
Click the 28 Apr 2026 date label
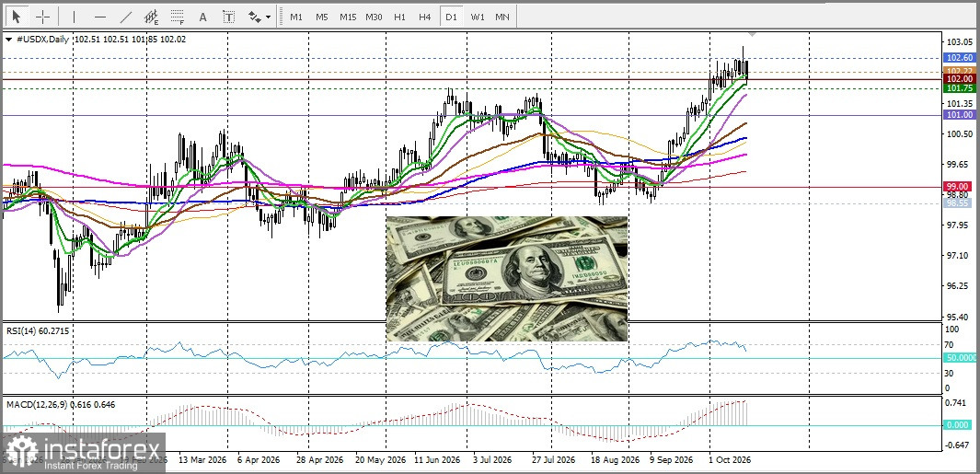click(319, 459)
